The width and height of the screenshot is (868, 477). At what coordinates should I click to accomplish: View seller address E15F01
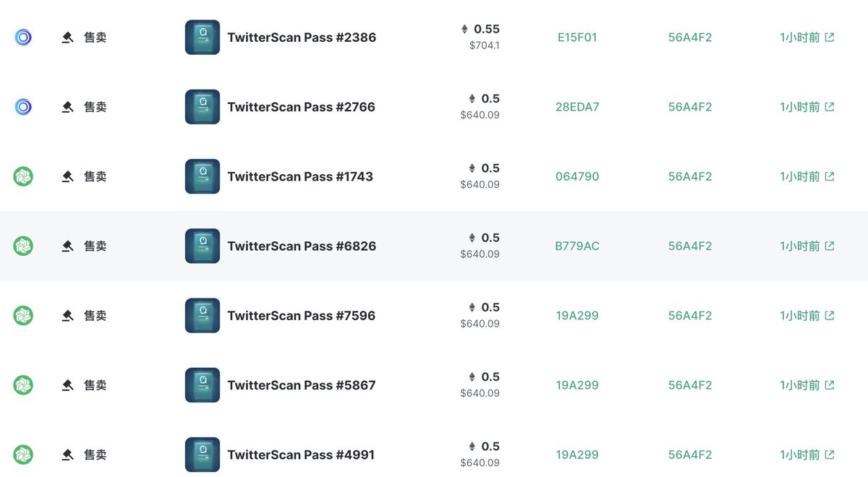point(577,38)
